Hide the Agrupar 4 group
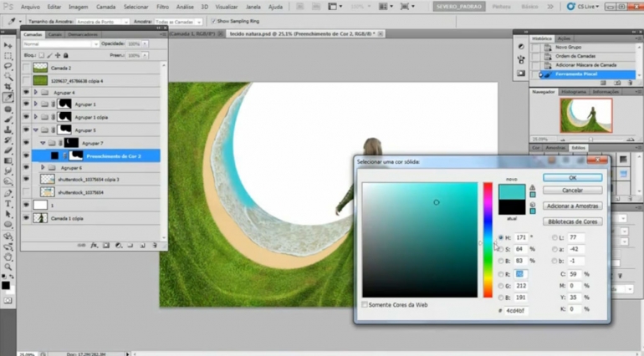The image size is (644, 356). [x=26, y=93]
